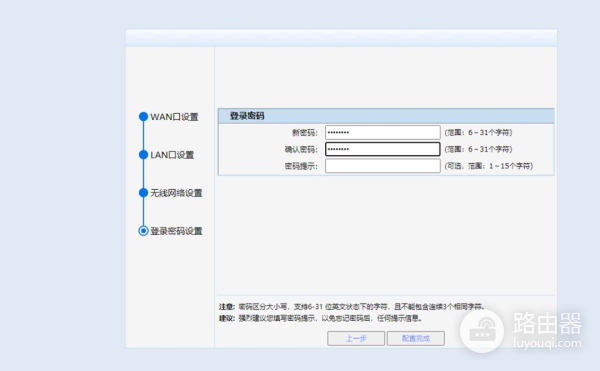Click the 无线网络设置 step dot
Viewport: 600px width, 371px height.
pos(143,193)
